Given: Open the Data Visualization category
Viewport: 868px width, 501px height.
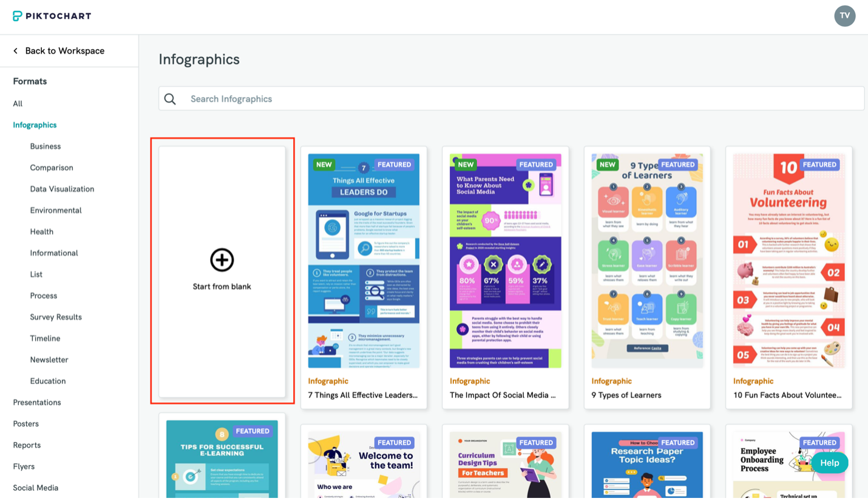Looking at the screenshot, I should (61, 189).
